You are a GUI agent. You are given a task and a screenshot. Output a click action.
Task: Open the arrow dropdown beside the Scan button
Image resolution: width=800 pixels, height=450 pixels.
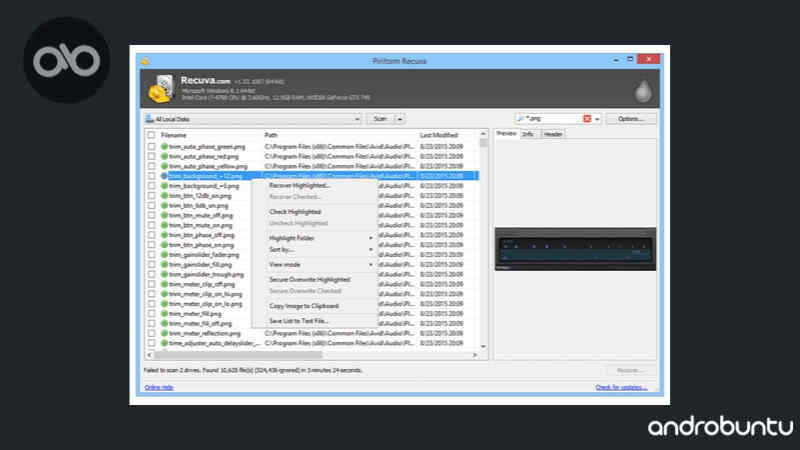pyautogui.click(x=400, y=119)
